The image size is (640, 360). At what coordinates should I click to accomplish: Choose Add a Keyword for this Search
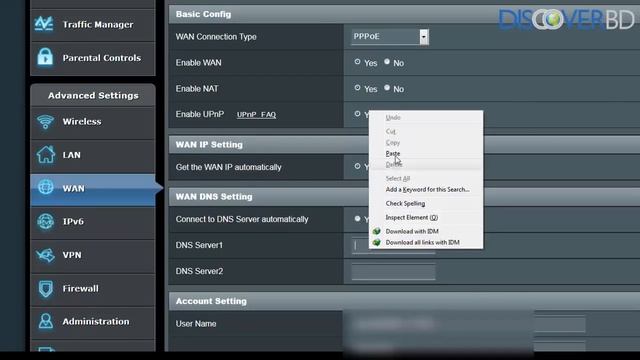click(x=426, y=189)
